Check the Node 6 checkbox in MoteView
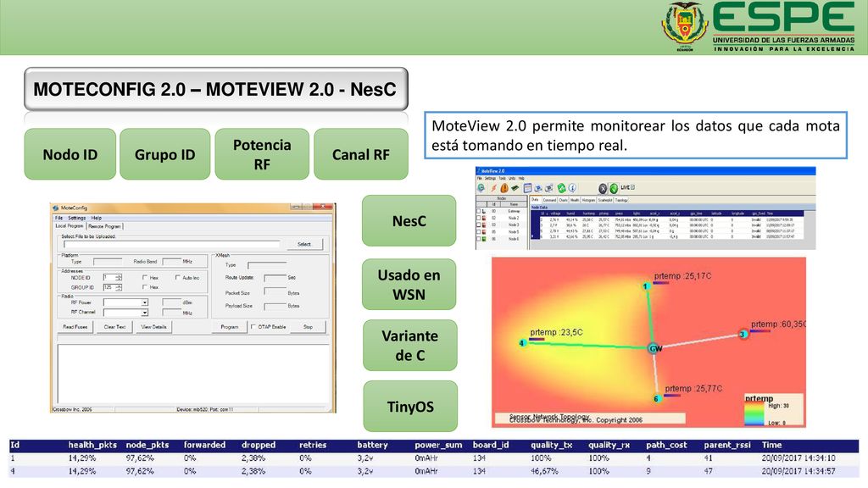This screenshot has width=868, height=488. tap(478, 238)
